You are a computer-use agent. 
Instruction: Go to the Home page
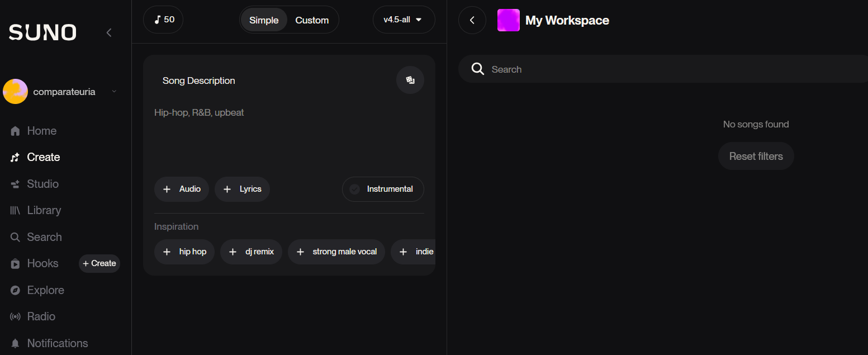41,131
